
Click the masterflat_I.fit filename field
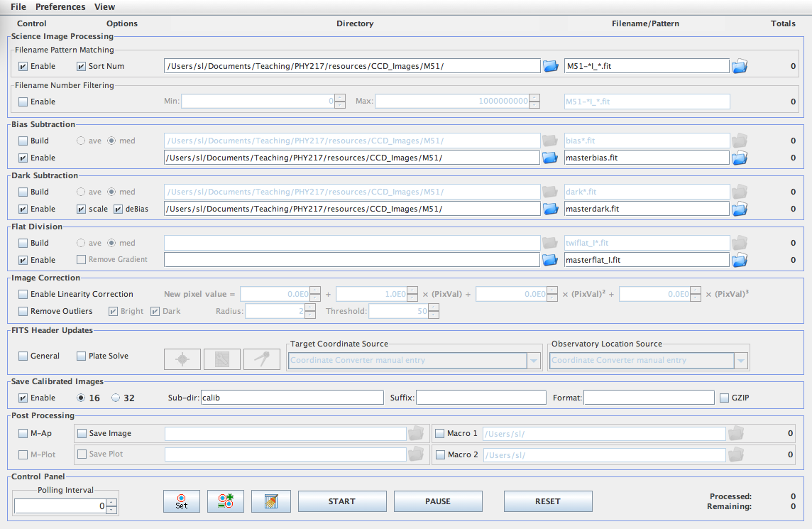click(x=647, y=260)
